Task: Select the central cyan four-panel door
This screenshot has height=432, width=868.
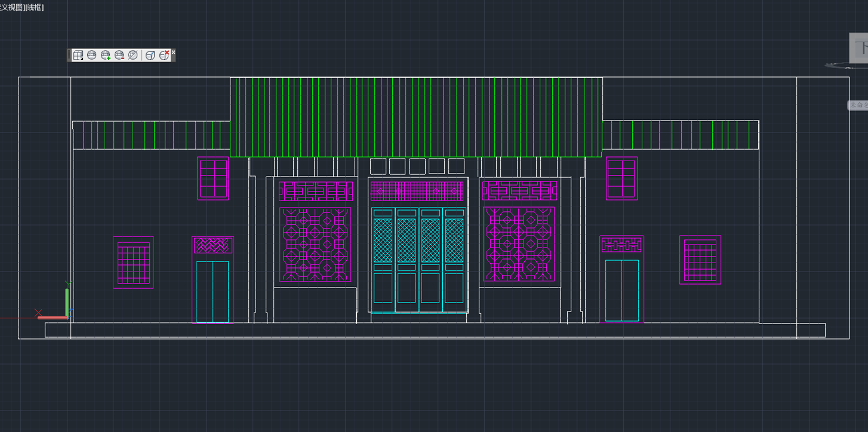Action: (x=418, y=260)
